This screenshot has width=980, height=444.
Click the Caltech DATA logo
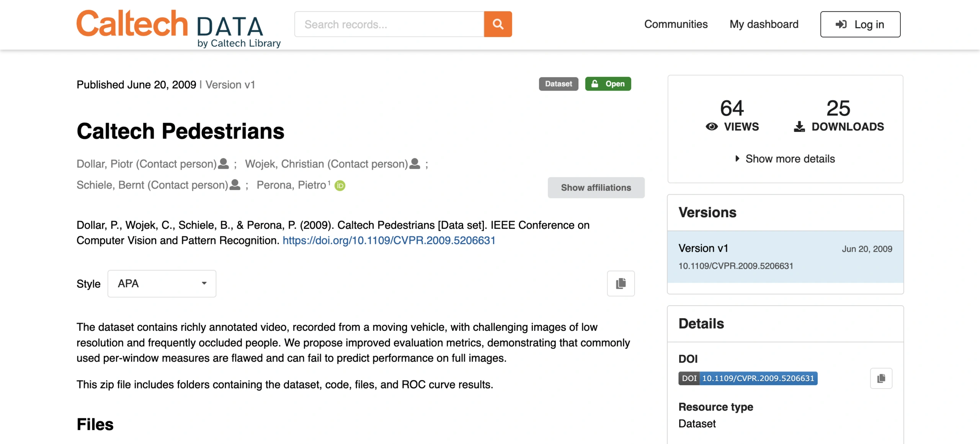(x=178, y=29)
